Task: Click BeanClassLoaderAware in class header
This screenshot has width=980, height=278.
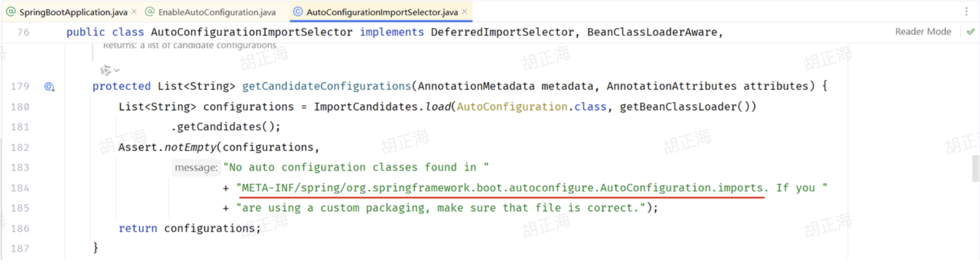Action: 652,32
